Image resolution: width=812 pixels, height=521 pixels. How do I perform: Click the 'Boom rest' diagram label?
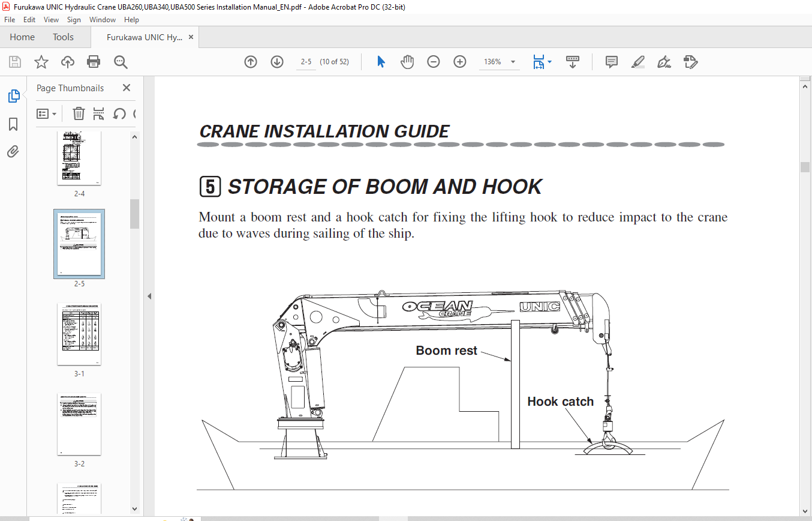pyautogui.click(x=447, y=351)
